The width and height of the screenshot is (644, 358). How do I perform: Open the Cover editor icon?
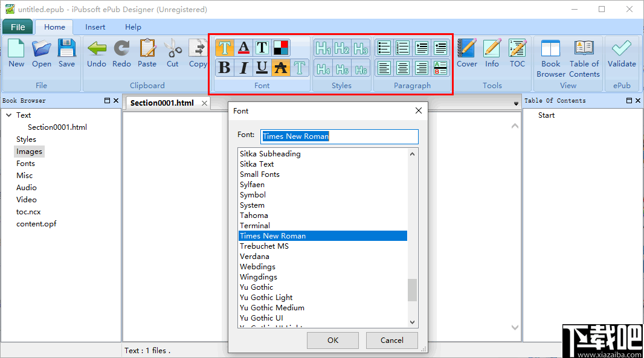(467, 53)
